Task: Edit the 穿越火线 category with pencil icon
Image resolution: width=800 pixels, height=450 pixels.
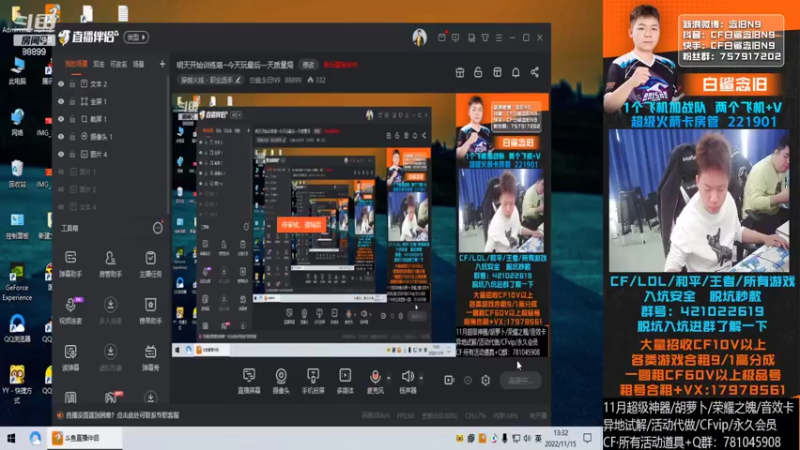Action: click(x=238, y=80)
